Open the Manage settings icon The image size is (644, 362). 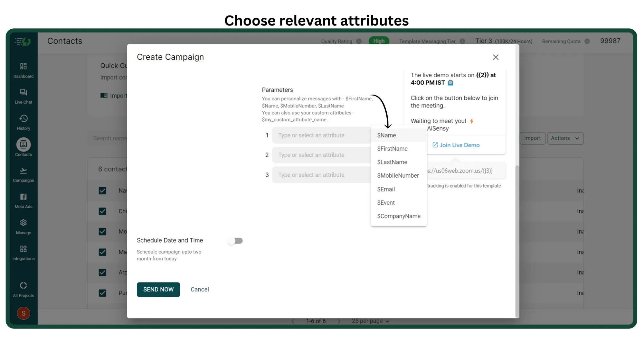[23, 226]
